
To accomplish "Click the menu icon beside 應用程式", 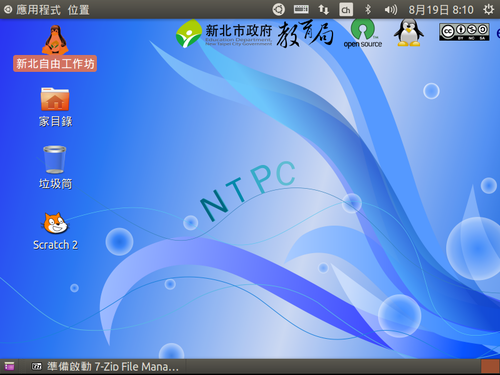I will pyautogui.click(x=8, y=10).
